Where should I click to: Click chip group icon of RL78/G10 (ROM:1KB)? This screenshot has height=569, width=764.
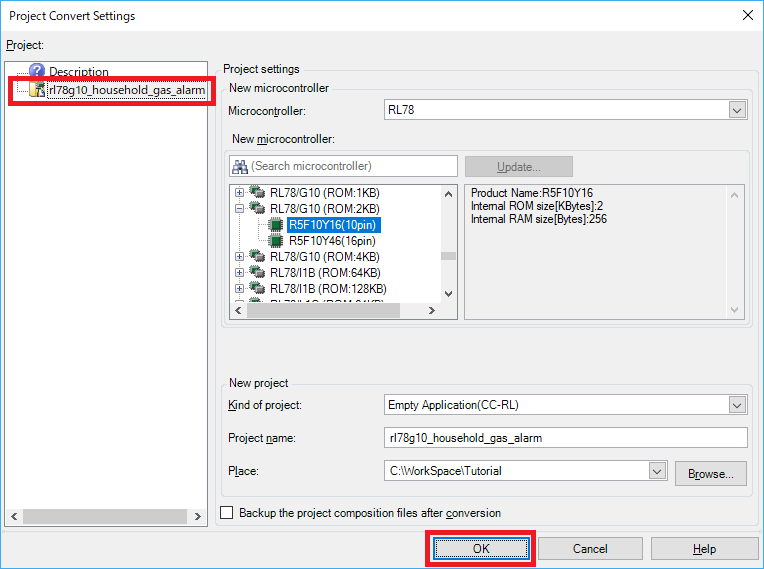[x=257, y=191]
